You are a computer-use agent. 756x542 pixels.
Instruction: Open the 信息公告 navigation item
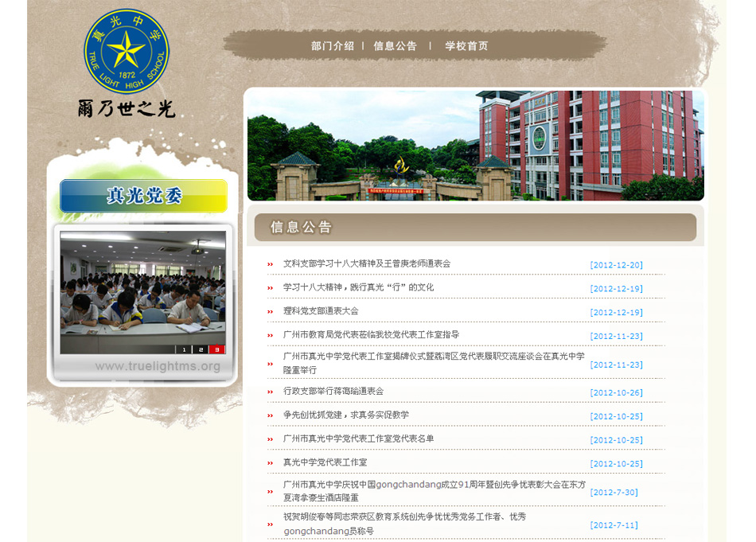click(x=395, y=46)
